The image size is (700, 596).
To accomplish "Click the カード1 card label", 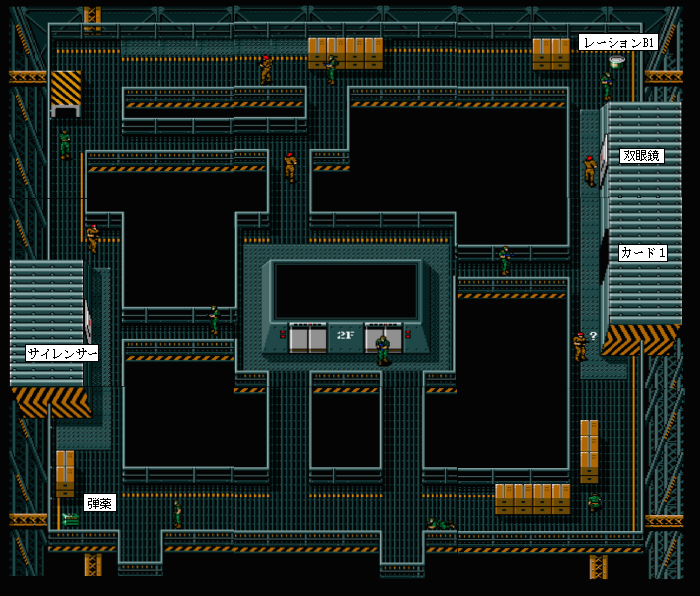I will [642, 253].
